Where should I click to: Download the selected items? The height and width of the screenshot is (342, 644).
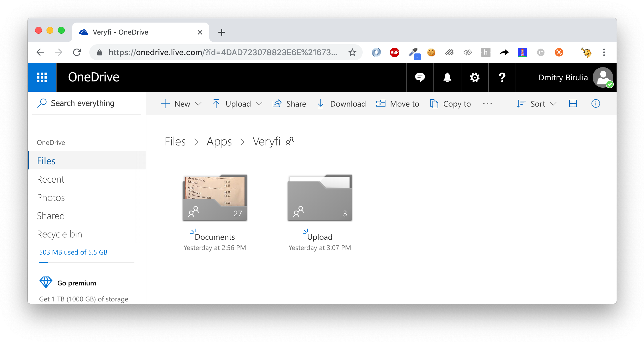pyautogui.click(x=341, y=104)
